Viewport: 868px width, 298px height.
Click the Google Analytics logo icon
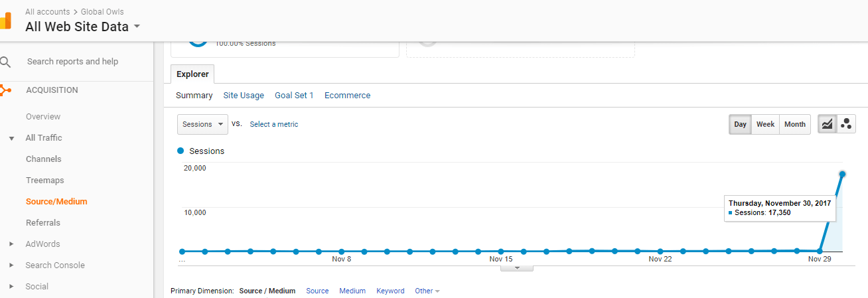5,20
